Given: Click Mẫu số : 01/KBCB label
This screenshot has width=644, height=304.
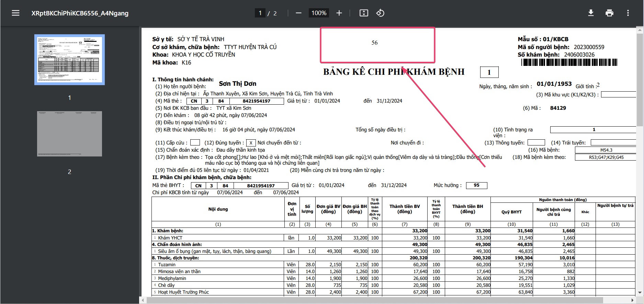Looking at the screenshot, I should pos(543,39).
